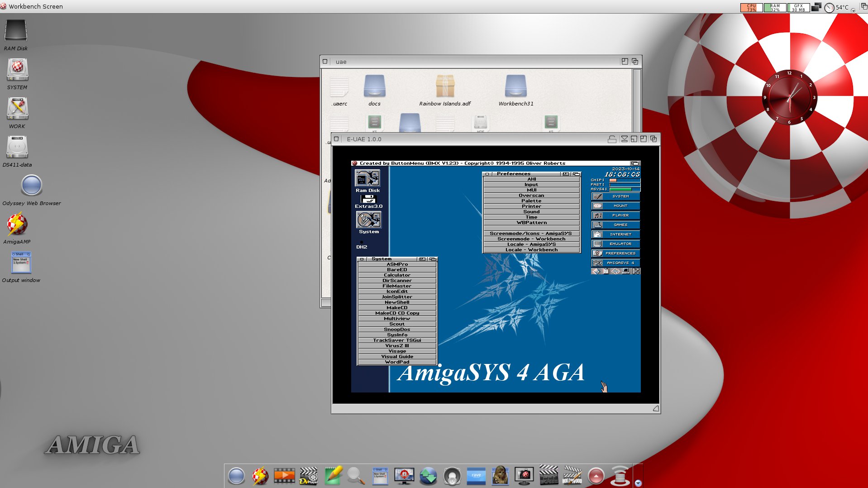Open the notepad pencil dock icon
The image size is (868, 488).
click(333, 476)
